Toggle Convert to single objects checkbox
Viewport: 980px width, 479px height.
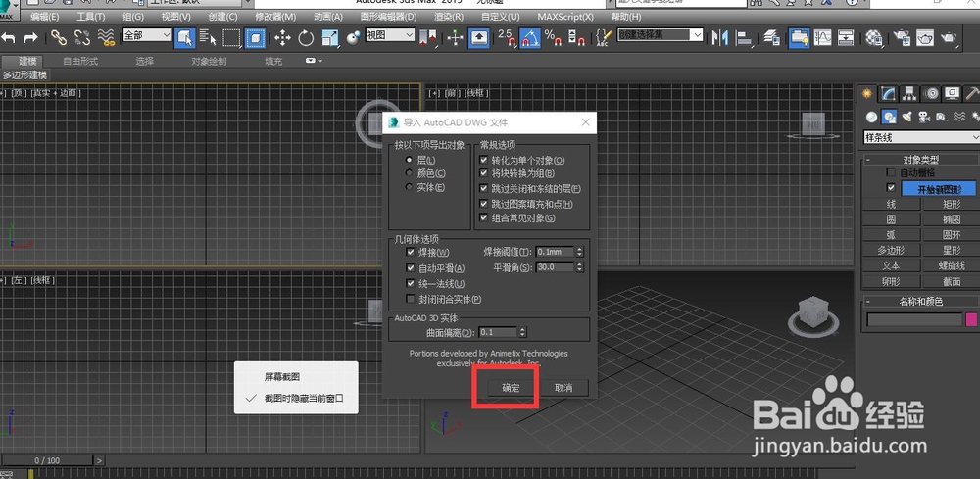(483, 160)
